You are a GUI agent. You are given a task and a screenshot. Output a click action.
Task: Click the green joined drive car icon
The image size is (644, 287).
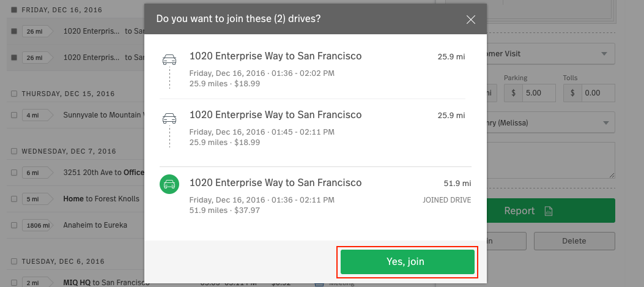coord(169,184)
